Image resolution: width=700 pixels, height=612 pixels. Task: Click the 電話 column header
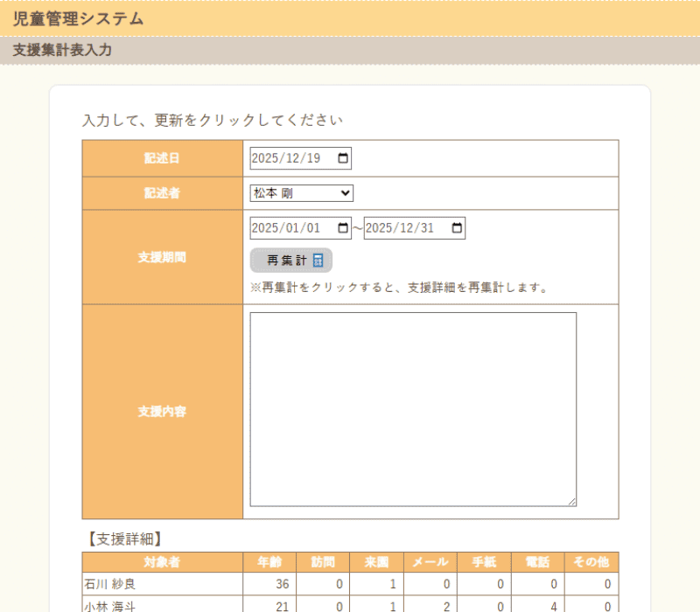tap(537, 562)
